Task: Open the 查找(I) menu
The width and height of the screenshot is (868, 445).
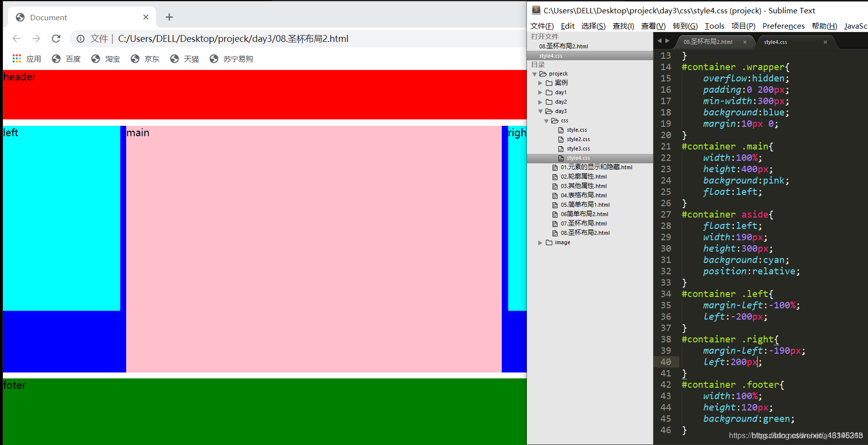Action: coord(623,26)
